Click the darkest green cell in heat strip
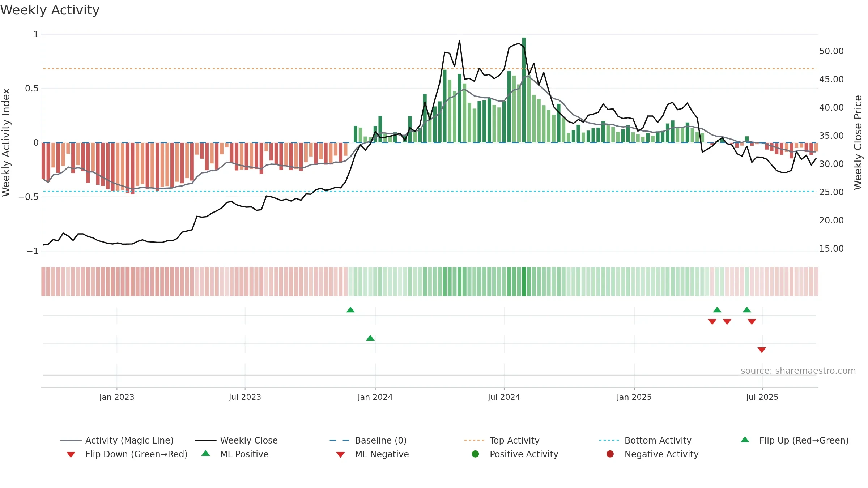The image size is (868, 488). (524, 282)
